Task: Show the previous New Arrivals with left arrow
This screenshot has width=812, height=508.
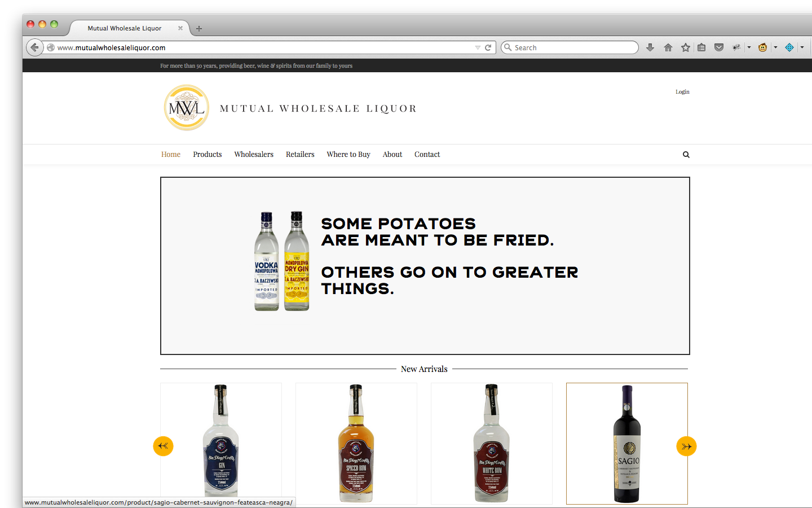Action: click(x=164, y=446)
